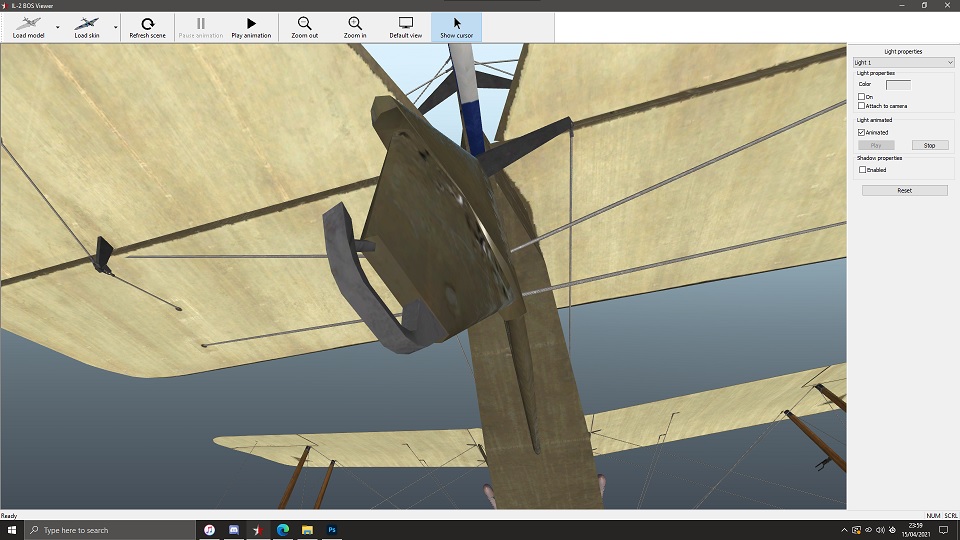Screen dimensions: 960x540
Task: Open Photoshop from the taskbar
Action: click(x=332, y=530)
